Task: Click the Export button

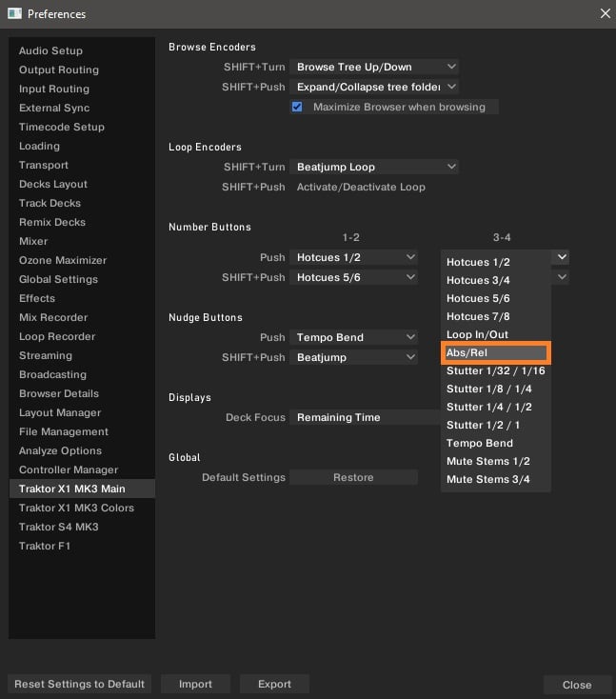Action: pyautogui.click(x=274, y=685)
